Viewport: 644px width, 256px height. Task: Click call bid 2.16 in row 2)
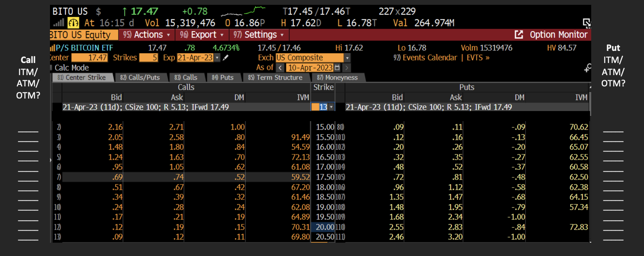(x=115, y=127)
